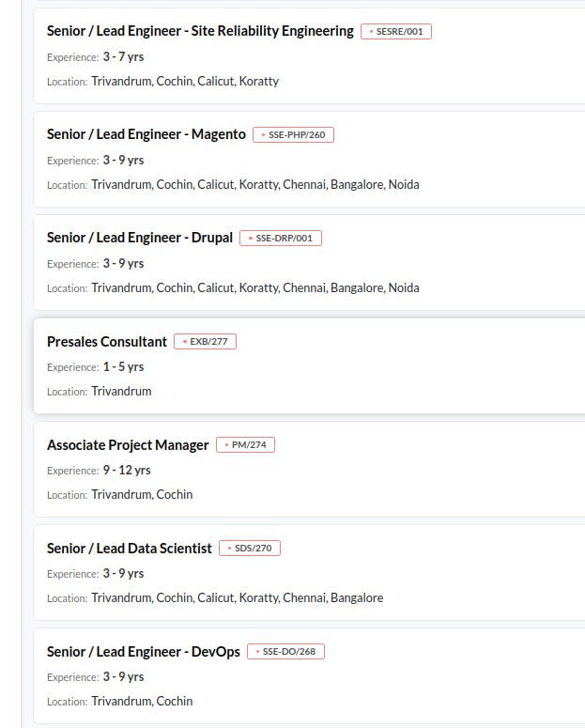Click the PM/274 job code badge
The width and height of the screenshot is (585, 728).
click(x=246, y=445)
